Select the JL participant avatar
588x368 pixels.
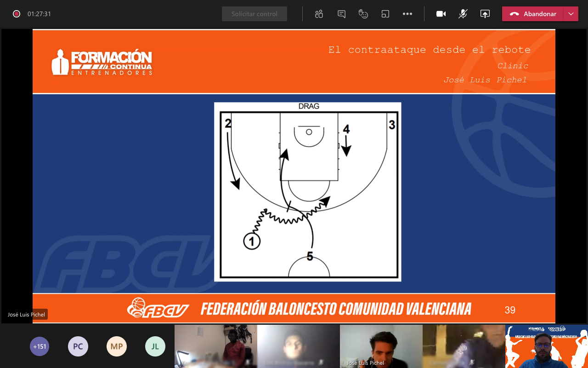[x=155, y=346]
